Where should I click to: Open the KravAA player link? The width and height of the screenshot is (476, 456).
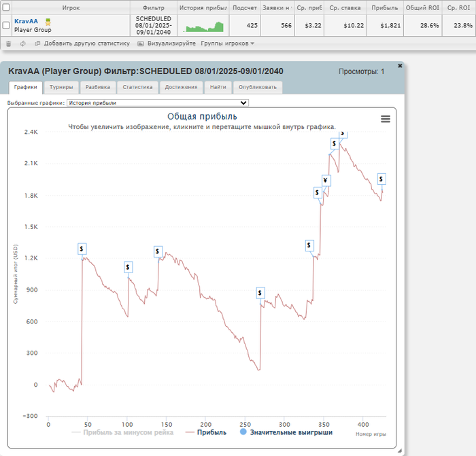tap(26, 21)
